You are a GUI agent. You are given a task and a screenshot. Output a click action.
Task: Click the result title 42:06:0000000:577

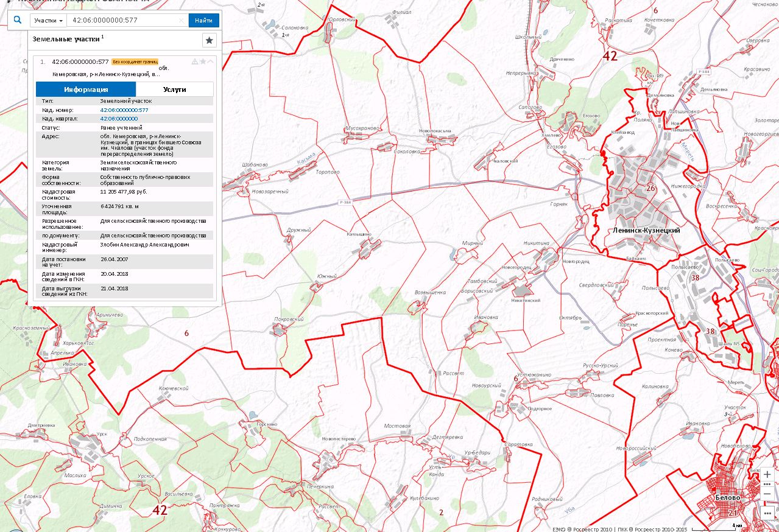coord(80,61)
